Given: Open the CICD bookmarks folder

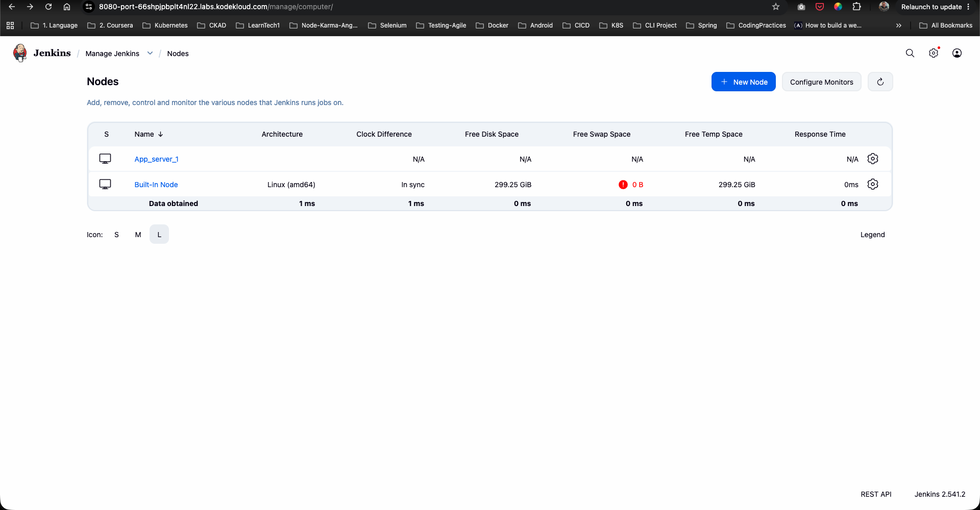Looking at the screenshot, I should (x=576, y=25).
